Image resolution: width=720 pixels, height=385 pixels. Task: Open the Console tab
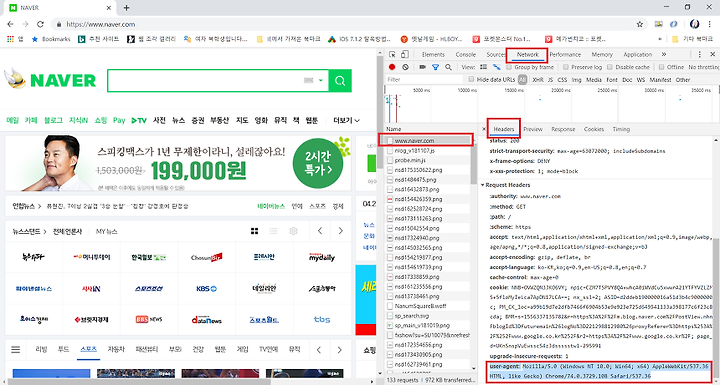coord(466,54)
